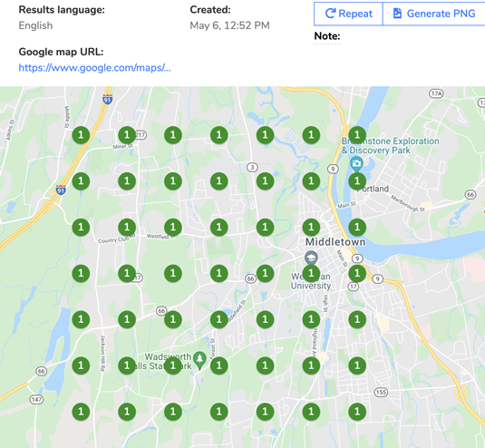Click the Brownstone Discovery Park camera pin
The width and height of the screenshot is (485, 448).
(x=356, y=163)
